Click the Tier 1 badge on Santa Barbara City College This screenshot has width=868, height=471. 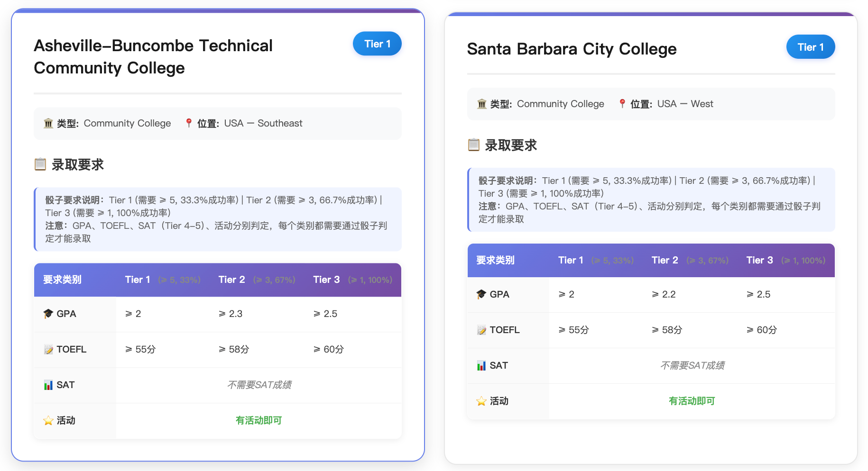coord(811,47)
